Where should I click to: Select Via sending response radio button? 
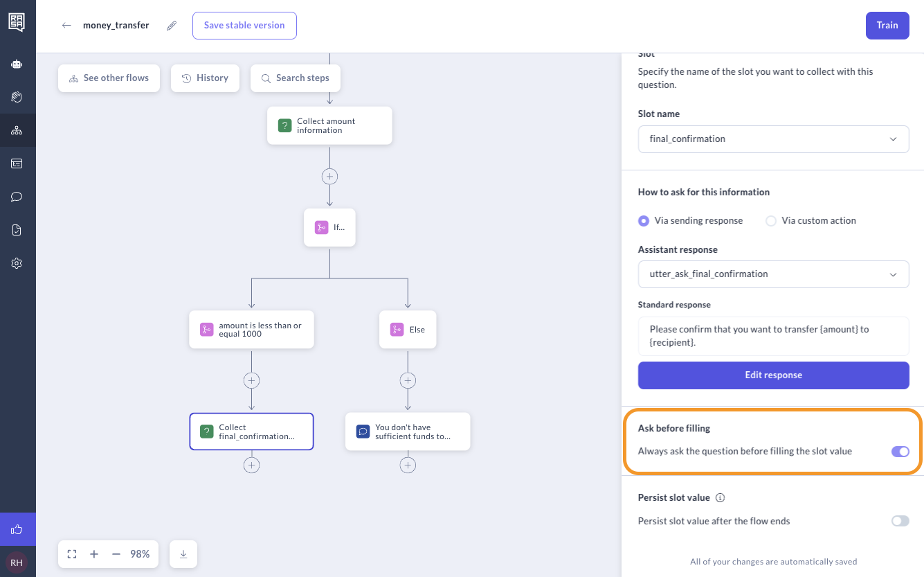point(644,221)
